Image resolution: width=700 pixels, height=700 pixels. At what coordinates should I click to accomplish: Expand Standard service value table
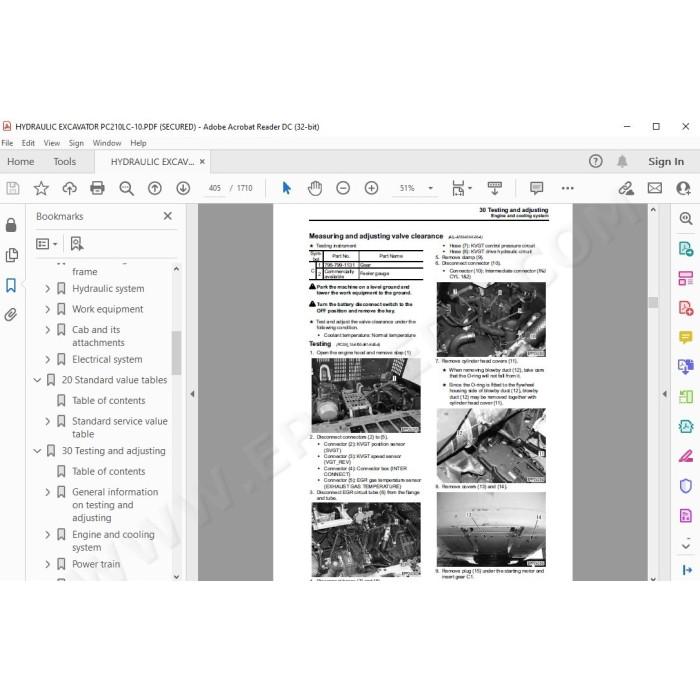(x=47, y=421)
